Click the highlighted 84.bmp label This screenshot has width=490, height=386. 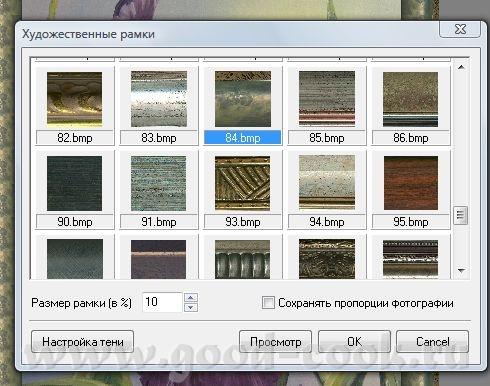(243, 138)
